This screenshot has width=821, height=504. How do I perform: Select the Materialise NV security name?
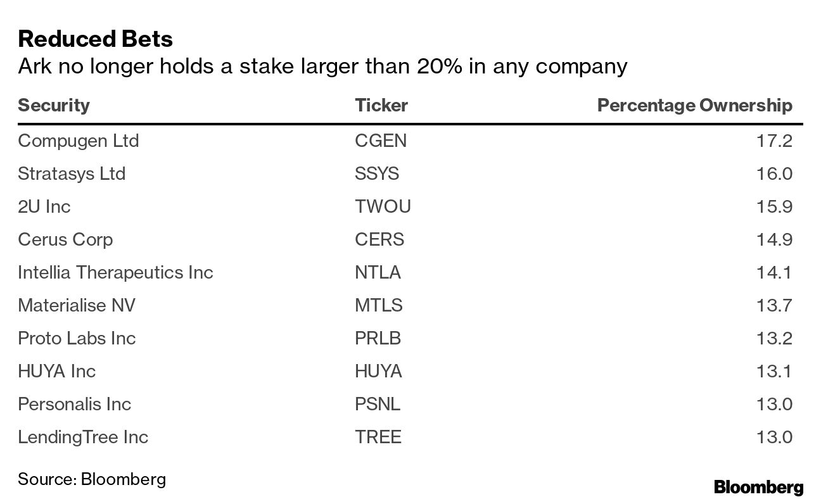click(x=77, y=305)
